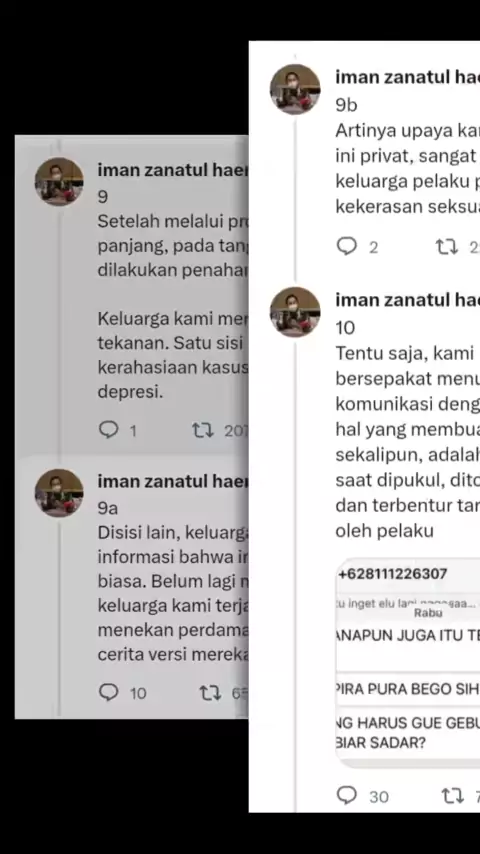480x854 pixels.
Task: Click reply icon on tweet 9b
Action: coord(347,246)
